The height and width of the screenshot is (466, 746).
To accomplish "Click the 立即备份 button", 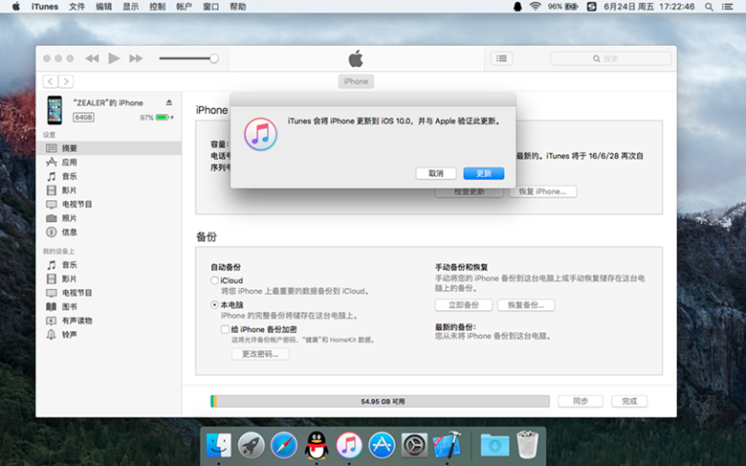I will pyautogui.click(x=463, y=305).
